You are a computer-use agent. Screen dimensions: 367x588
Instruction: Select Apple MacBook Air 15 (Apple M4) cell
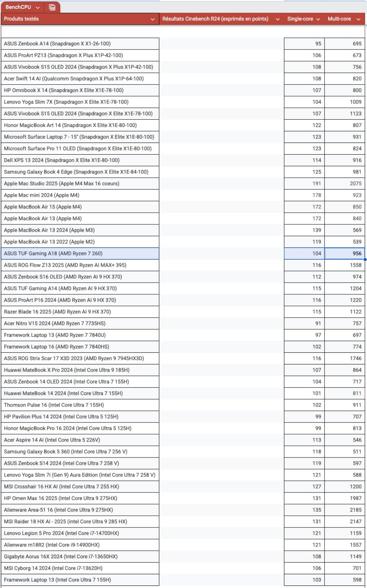pyautogui.click(x=80, y=207)
